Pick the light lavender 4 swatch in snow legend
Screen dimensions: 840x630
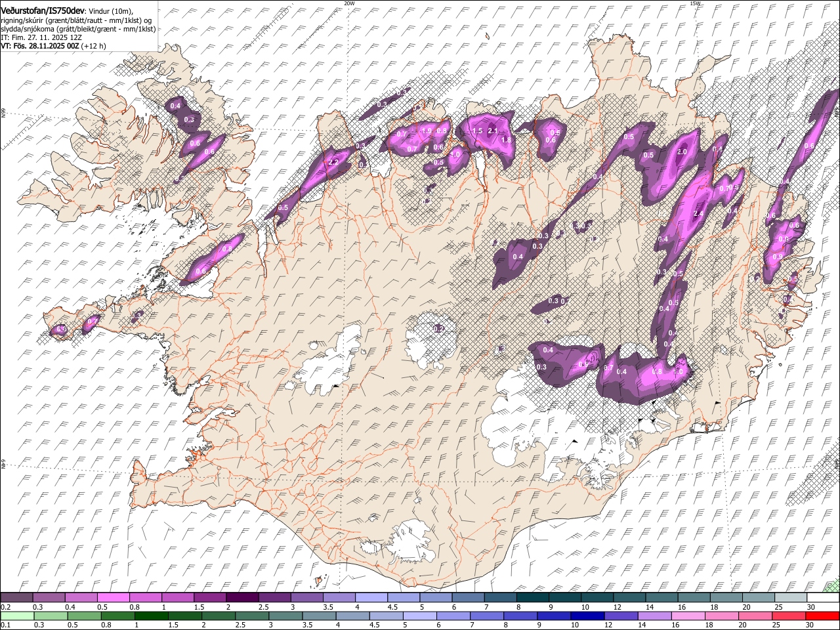click(371, 597)
